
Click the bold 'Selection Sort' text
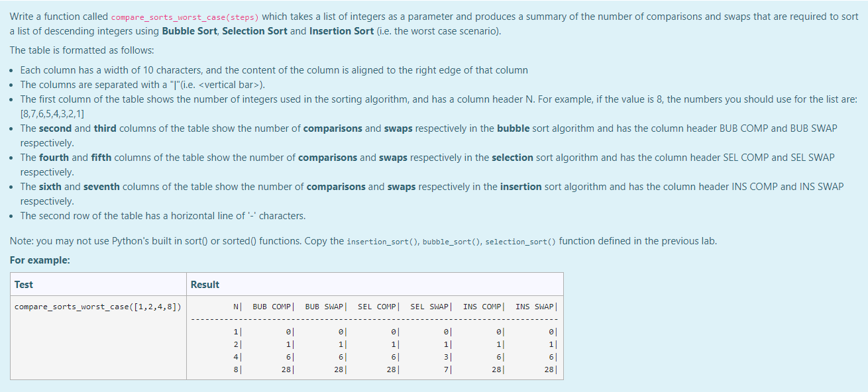[254, 31]
